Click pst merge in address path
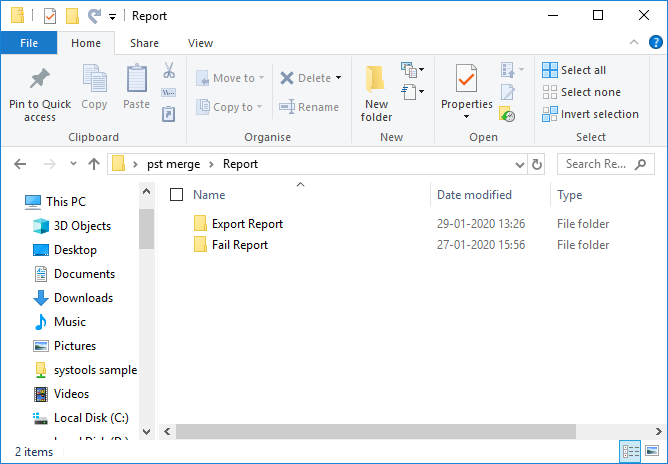The height and width of the screenshot is (464, 668). tap(173, 164)
